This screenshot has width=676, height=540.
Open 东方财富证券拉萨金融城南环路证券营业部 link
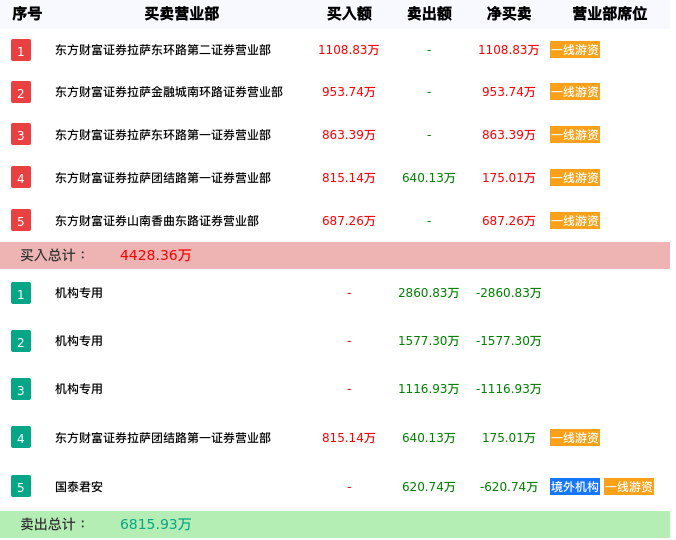coord(169,92)
